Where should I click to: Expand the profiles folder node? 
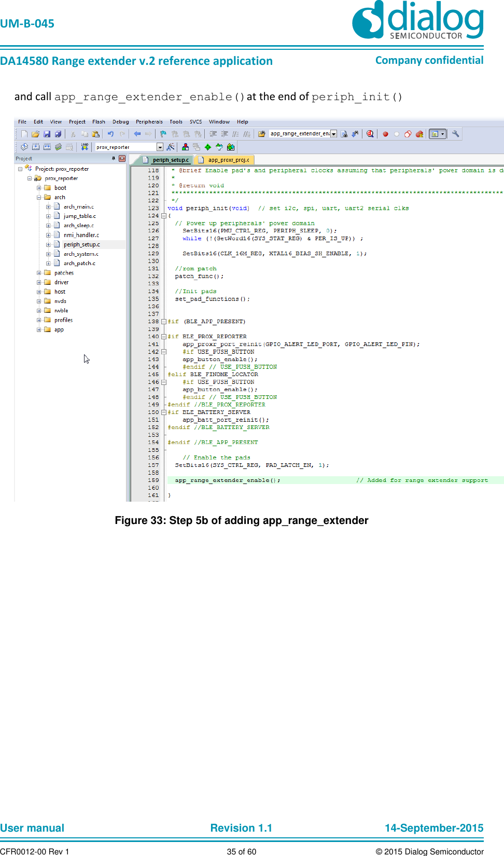[39, 320]
